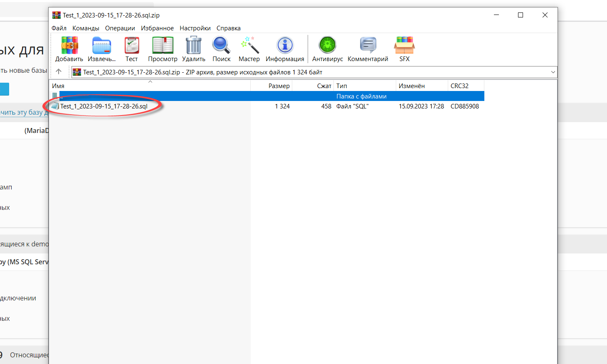The width and height of the screenshot is (607, 364).
Task: Launch the Мастер wizard icon
Action: (249, 46)
